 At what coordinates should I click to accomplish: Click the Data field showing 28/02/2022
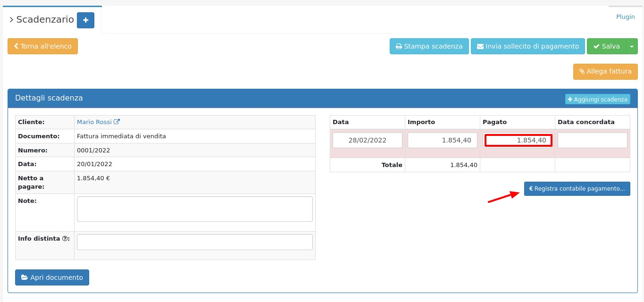click(x=368, y=140)
